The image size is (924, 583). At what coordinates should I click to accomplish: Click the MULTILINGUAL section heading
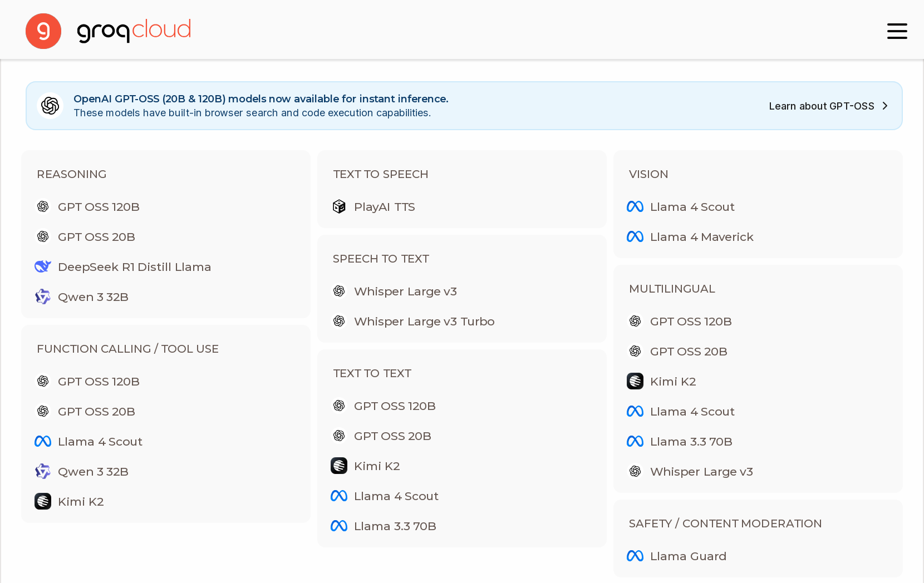[x=672, y=289]
